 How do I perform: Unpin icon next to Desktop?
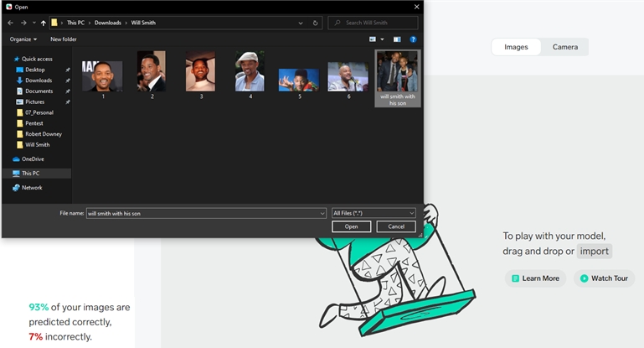tap(68, 70)
